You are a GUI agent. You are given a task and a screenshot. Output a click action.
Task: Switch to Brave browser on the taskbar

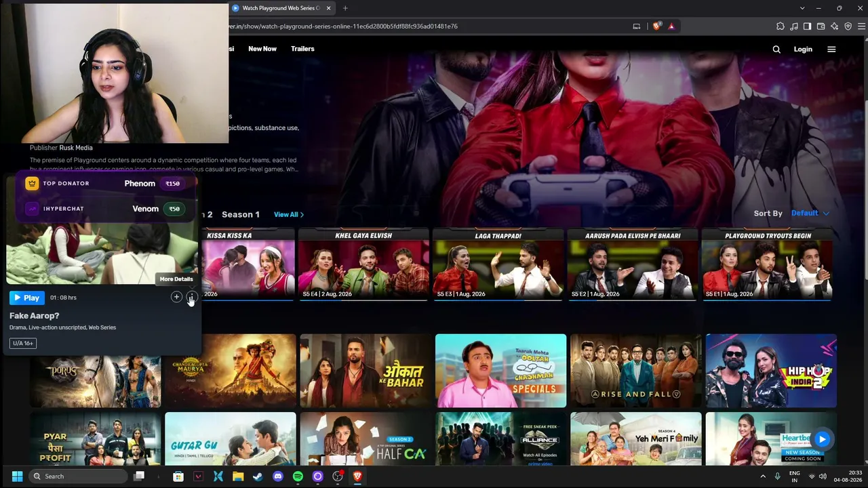[x=357, y=476]
